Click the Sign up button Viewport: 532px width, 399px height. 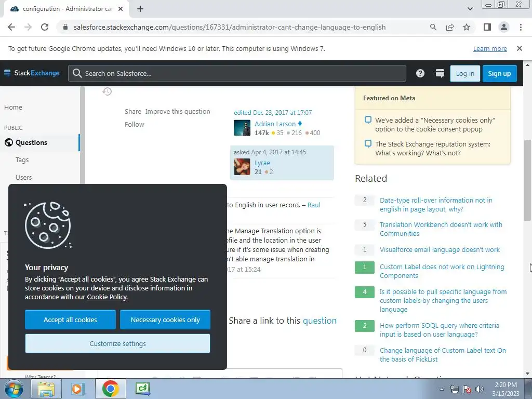499,74
